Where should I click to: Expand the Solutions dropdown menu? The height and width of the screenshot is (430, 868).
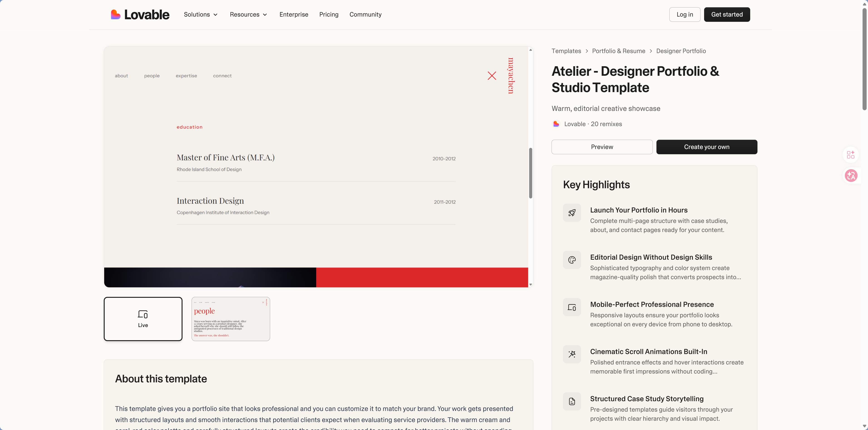(201, 15)
